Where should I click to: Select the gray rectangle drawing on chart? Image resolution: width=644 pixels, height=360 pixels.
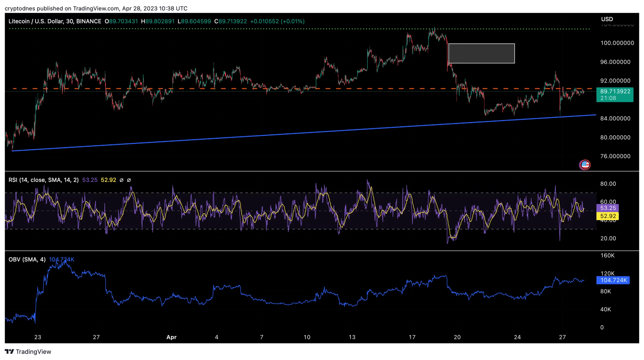pyautogui.click(x=481, y=53)
